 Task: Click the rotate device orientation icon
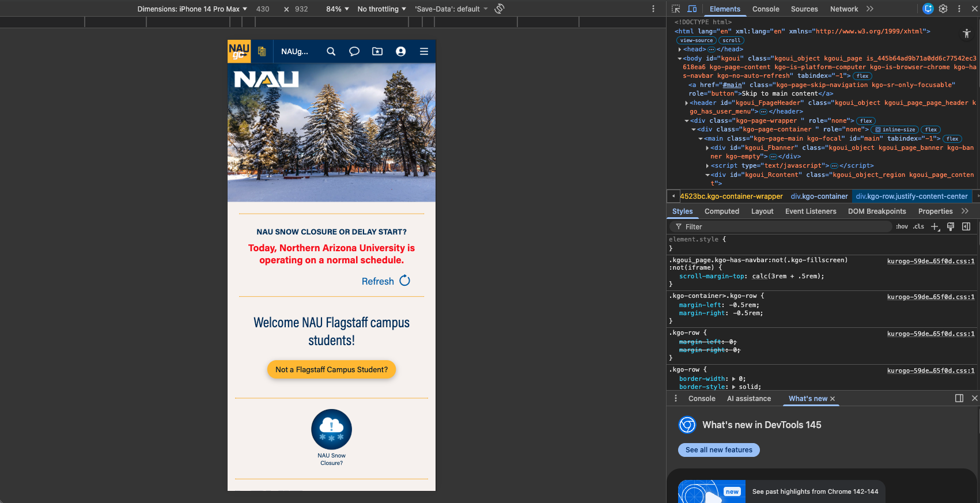tap(500, 9)
